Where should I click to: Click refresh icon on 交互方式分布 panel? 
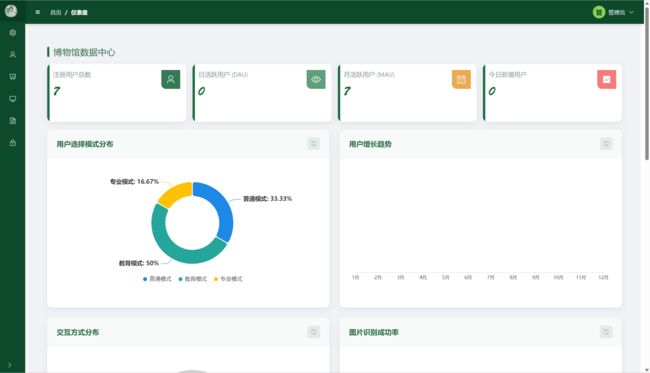point(314,332)
